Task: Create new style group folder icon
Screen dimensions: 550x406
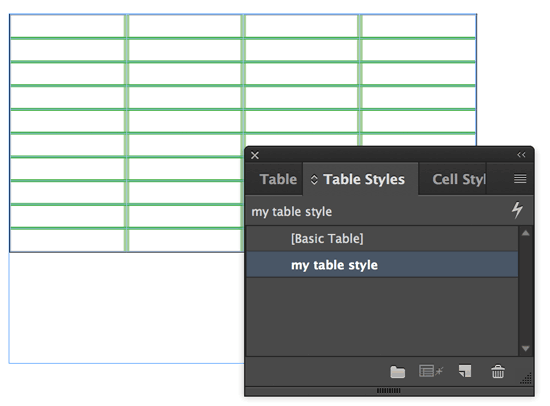Action: (x=397, y=372)
